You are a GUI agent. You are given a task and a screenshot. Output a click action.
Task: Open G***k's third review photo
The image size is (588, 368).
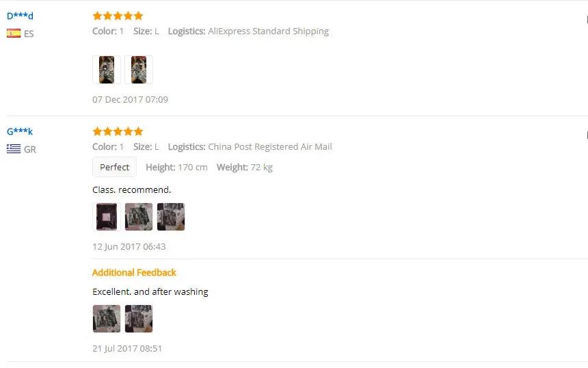coord(171,217)
